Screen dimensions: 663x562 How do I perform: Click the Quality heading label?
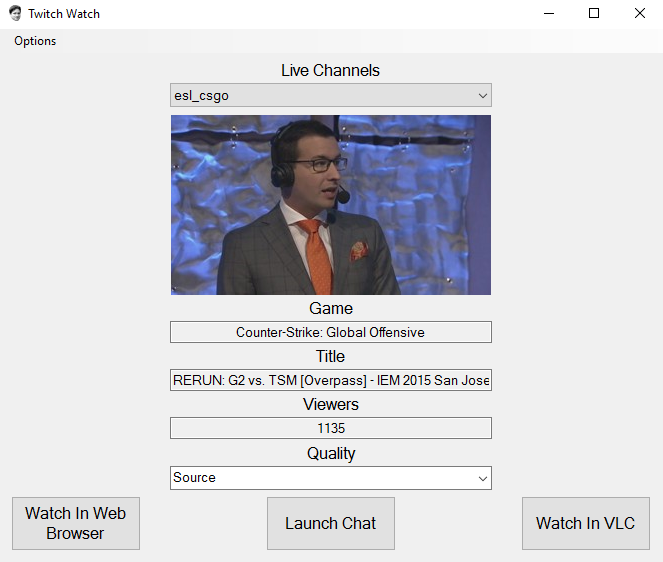click(x=331, y=453)
